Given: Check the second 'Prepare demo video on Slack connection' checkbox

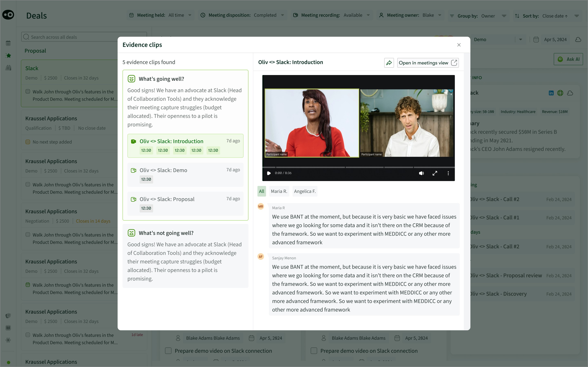Looking at the screenshot, I should point(314,351).
